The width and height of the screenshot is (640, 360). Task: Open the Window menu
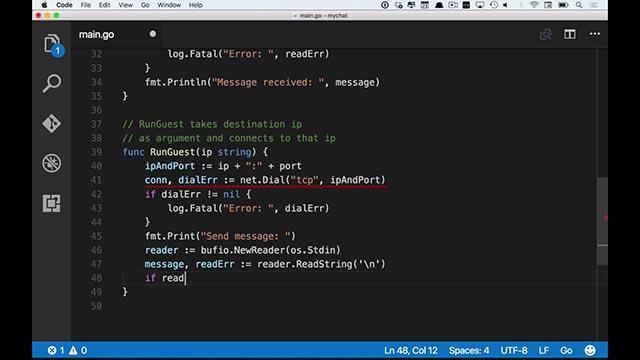(169, 5)
